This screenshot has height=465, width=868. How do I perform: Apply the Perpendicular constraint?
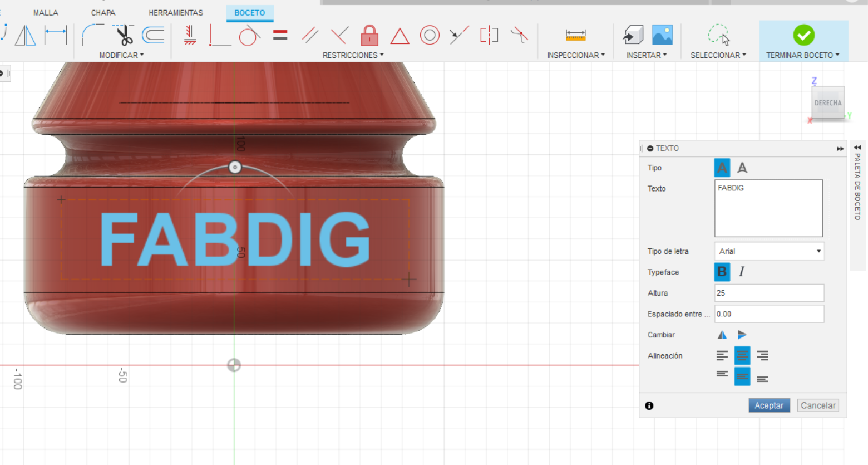tap(339, 35)
